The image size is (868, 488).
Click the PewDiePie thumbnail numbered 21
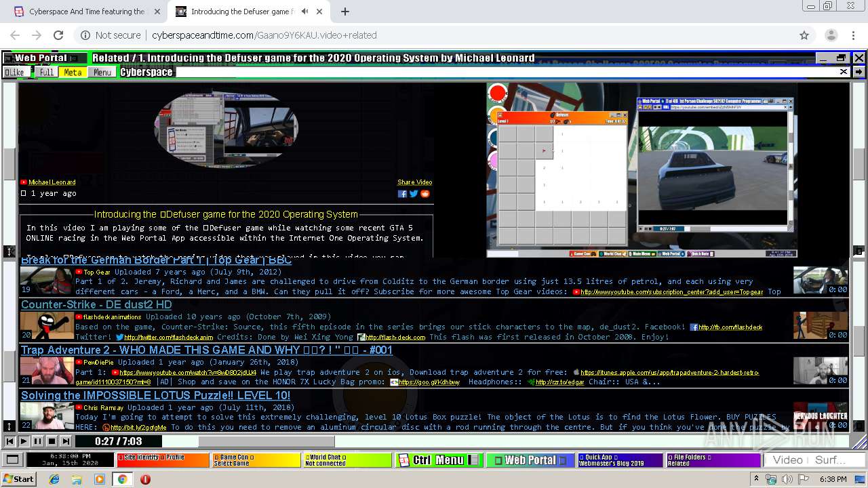(46, 371)
